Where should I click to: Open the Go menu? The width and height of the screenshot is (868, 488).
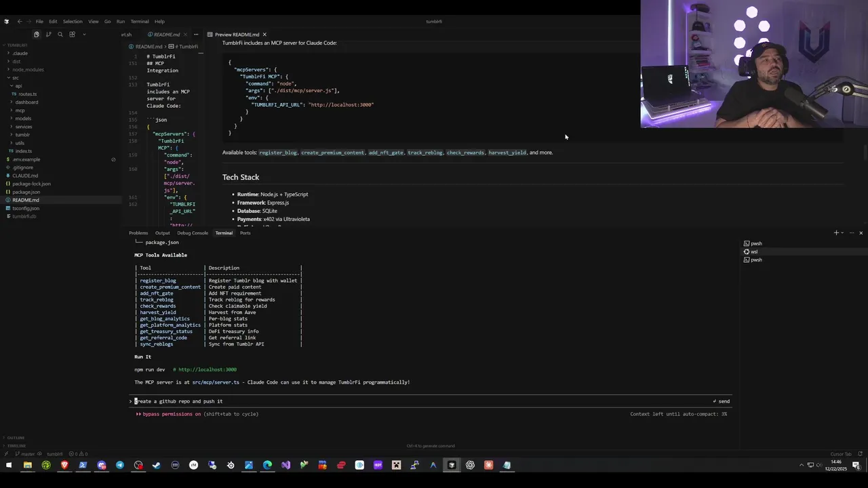[107, 22]
